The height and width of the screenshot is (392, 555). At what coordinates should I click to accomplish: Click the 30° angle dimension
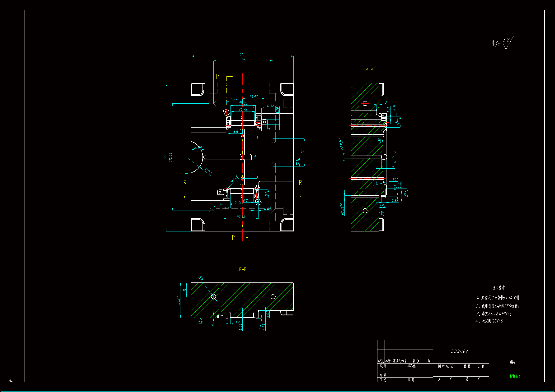click(395, 180)
